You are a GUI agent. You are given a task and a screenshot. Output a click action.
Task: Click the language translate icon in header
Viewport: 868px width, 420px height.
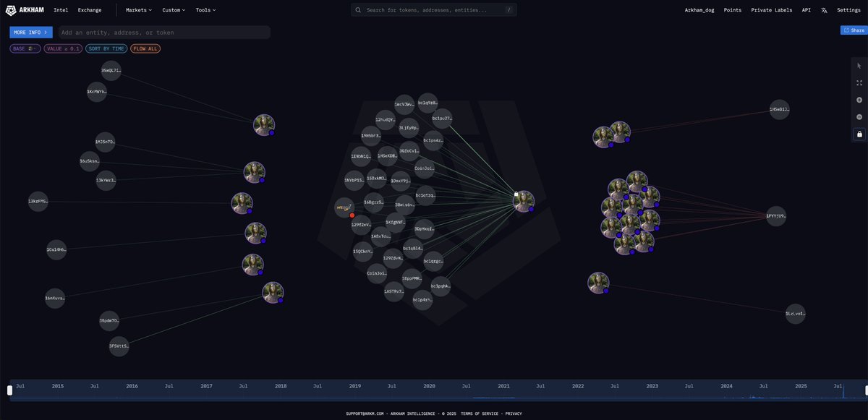[823, 10]
